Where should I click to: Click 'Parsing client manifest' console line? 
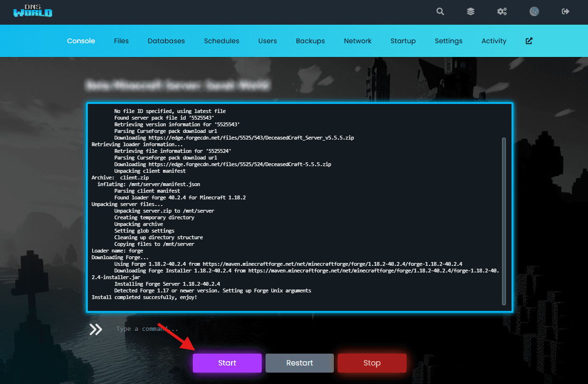click(147, 191)
